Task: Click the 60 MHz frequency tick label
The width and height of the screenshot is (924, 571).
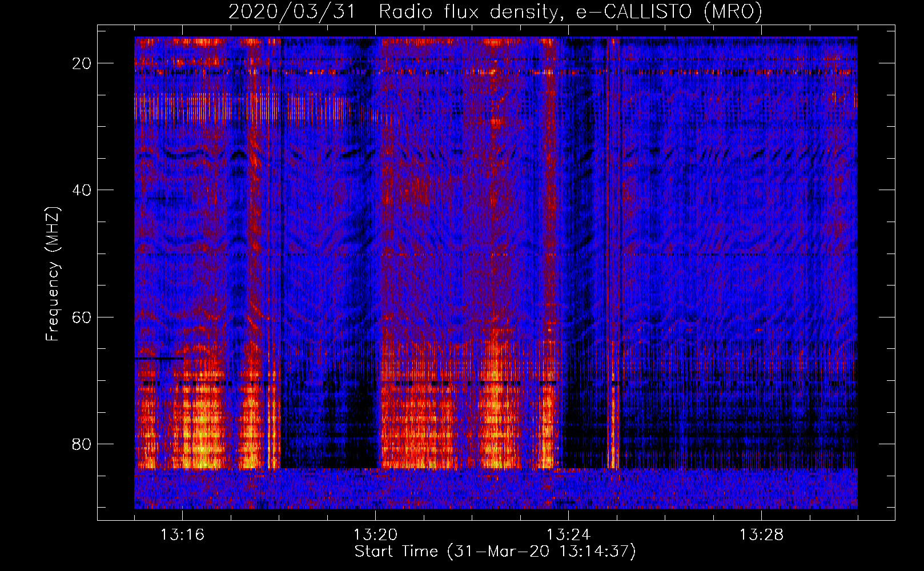Action: [x=82, y=317]
